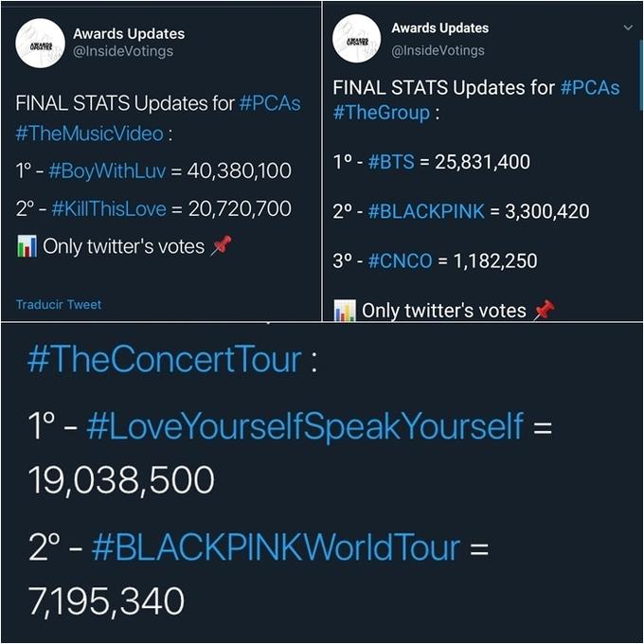Click the Awards Updates name in the right tweet
This screenshot has width=644, height=644.
(439, 28)
